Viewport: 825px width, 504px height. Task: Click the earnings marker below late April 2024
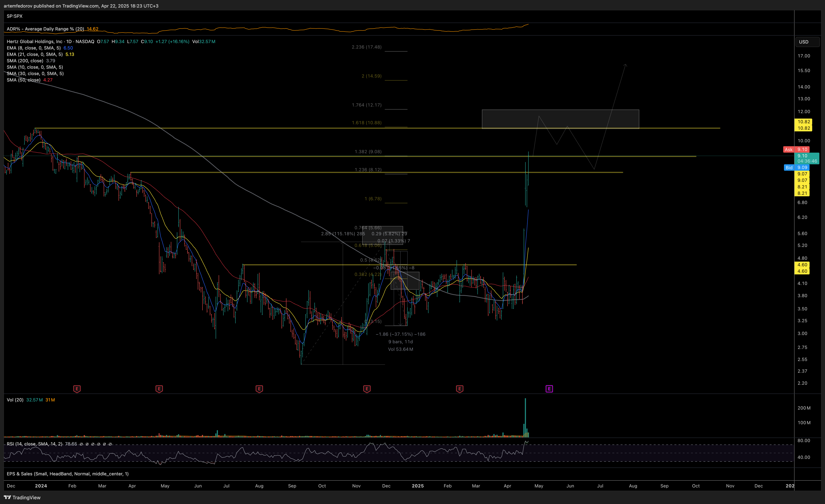tap(159, 389)
